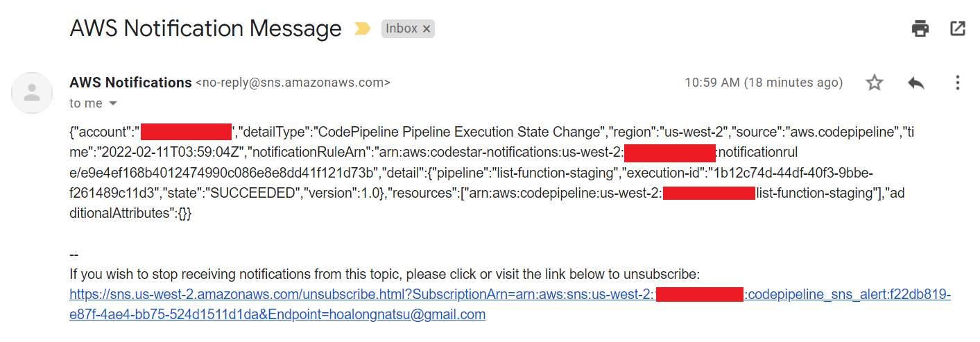Click the "AWS Notification Message" subject heading
This screenshot has height=342, width=980.
[x=205, y=29]
